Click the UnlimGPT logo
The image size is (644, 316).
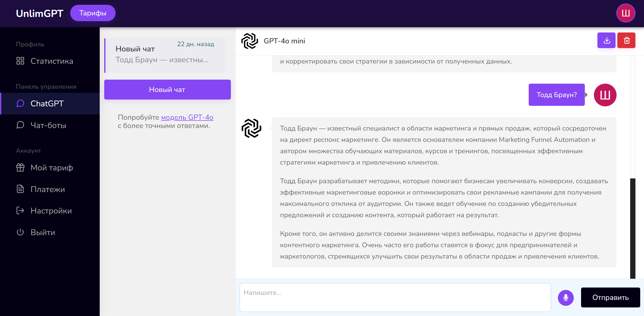coord(40,13)
